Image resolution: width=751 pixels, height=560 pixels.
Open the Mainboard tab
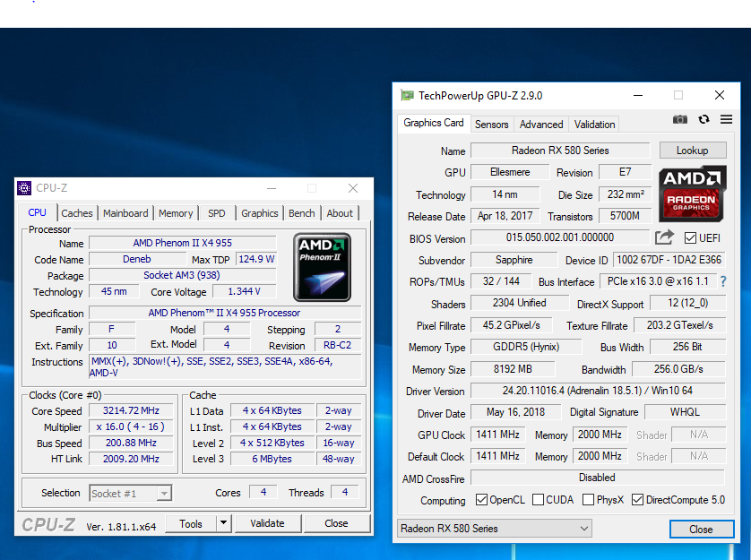(x=125, y=213)
